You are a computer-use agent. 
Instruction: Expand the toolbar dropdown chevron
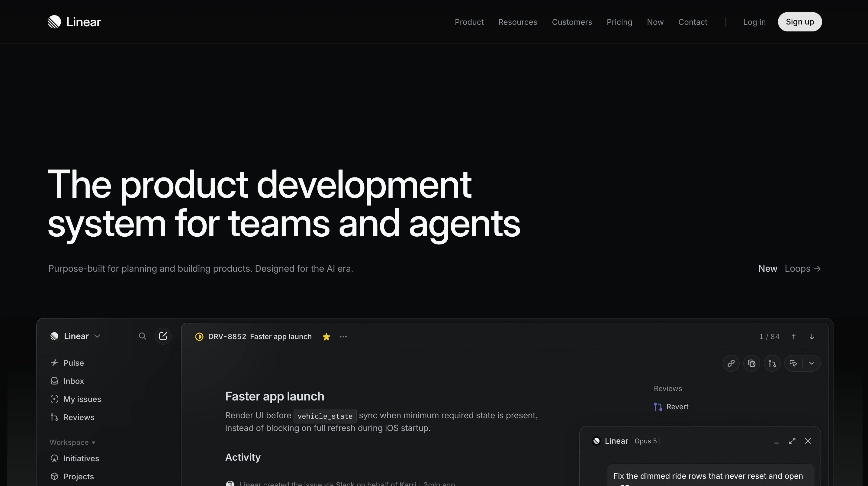point(812,363)
